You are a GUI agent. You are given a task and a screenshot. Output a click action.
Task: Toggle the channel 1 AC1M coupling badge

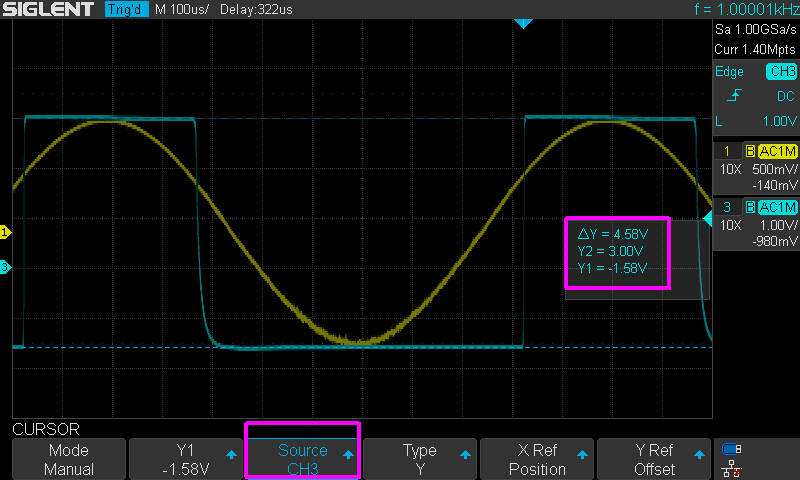pos(777,151)
